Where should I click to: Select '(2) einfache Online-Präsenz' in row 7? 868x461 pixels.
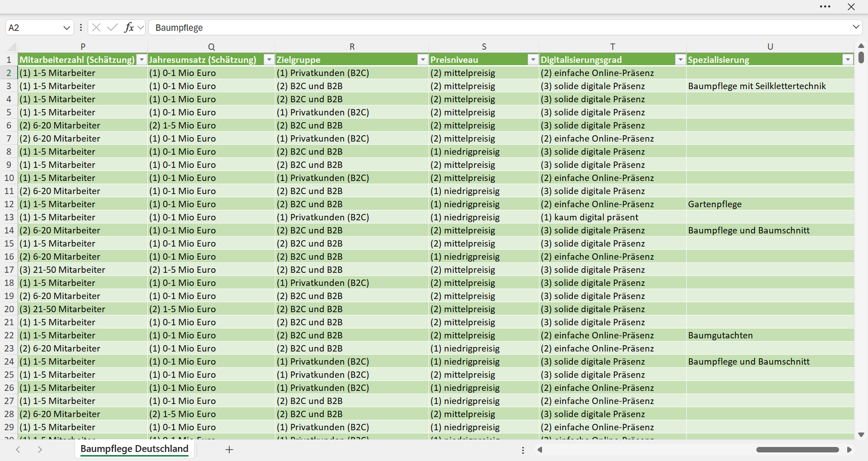[x=612, y=139]
